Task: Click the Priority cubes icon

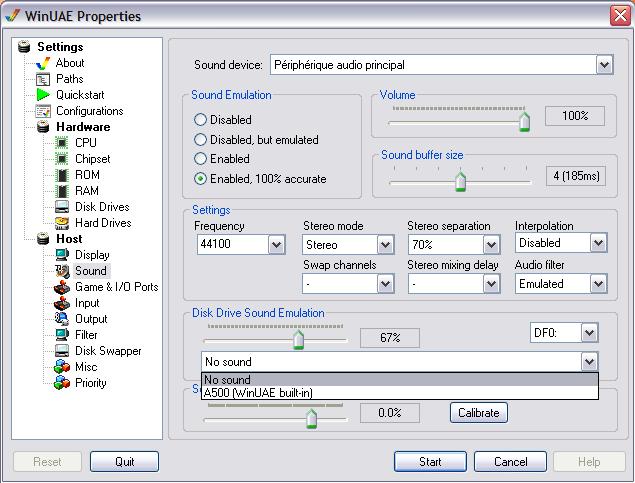Action: (62, 383)
